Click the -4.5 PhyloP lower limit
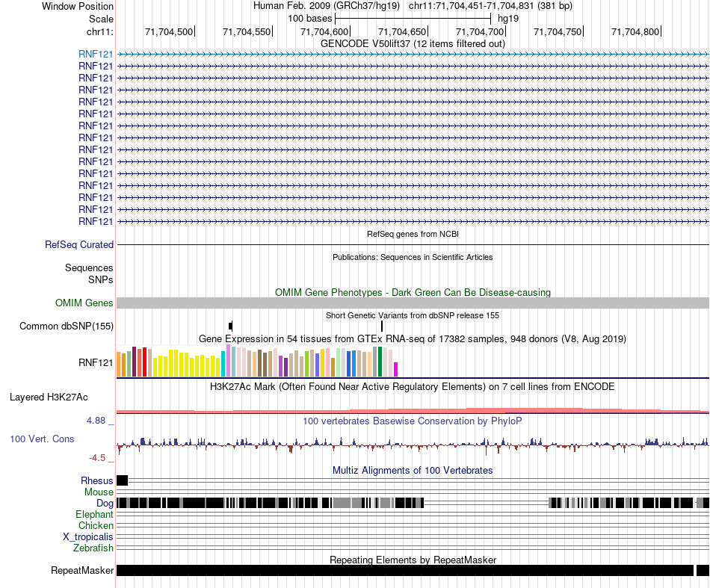The height and width of the screenshot is (588, 710). (x=97, y=458)
